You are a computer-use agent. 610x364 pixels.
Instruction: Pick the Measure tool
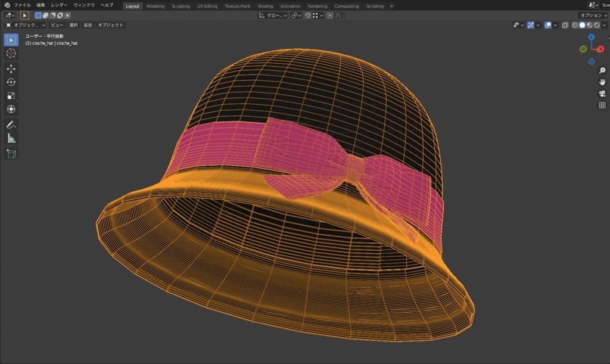tap(11, 138)
